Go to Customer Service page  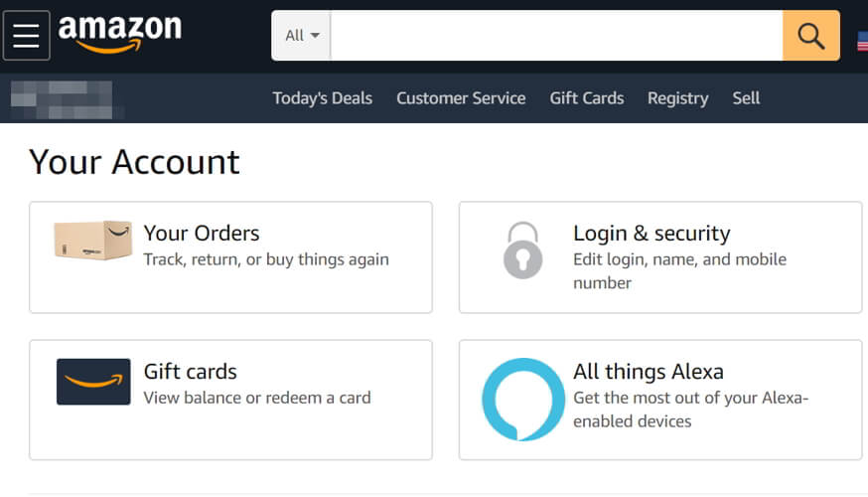[461, 98]
